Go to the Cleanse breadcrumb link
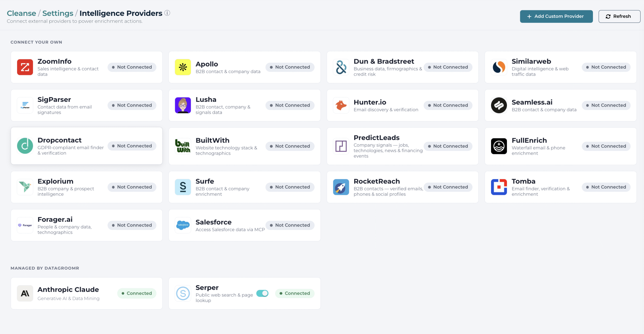The height and width of the screenshot is (334, 644). click(21, 13)
